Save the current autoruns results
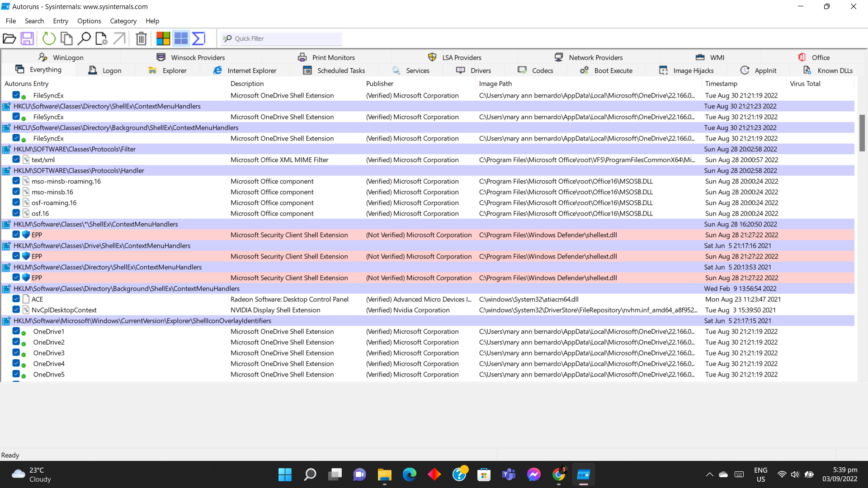This screenshot has height=488, width=868. 27,38
